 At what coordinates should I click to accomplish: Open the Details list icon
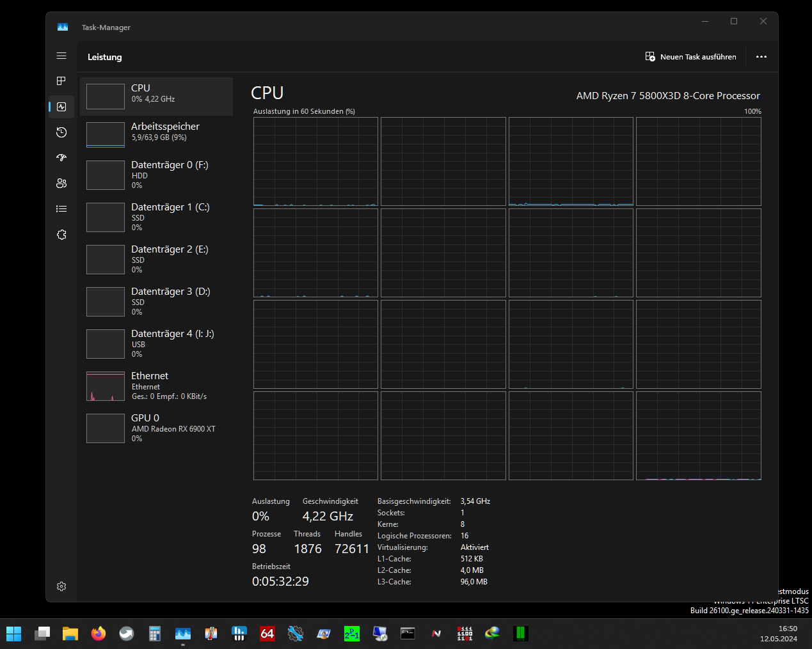click(x=61, y=208)
